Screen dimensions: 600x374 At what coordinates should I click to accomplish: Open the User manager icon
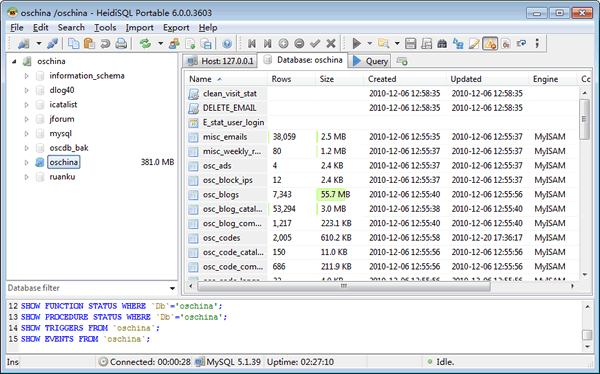pos(174,44)
